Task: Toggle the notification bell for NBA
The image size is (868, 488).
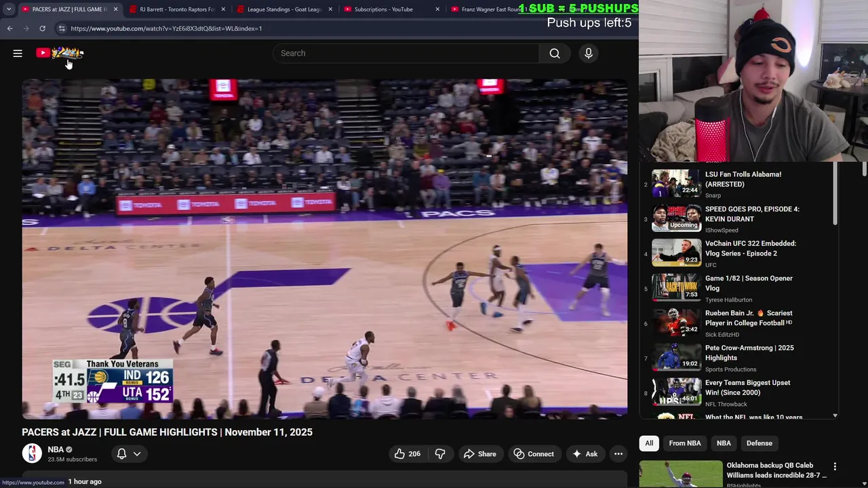Action: (x=122, y=454)
